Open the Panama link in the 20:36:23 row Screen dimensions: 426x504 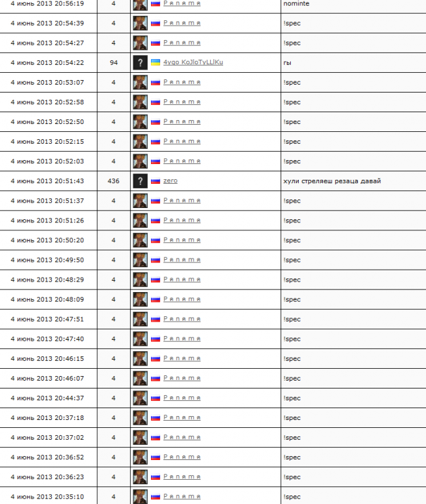coord(182,476)
